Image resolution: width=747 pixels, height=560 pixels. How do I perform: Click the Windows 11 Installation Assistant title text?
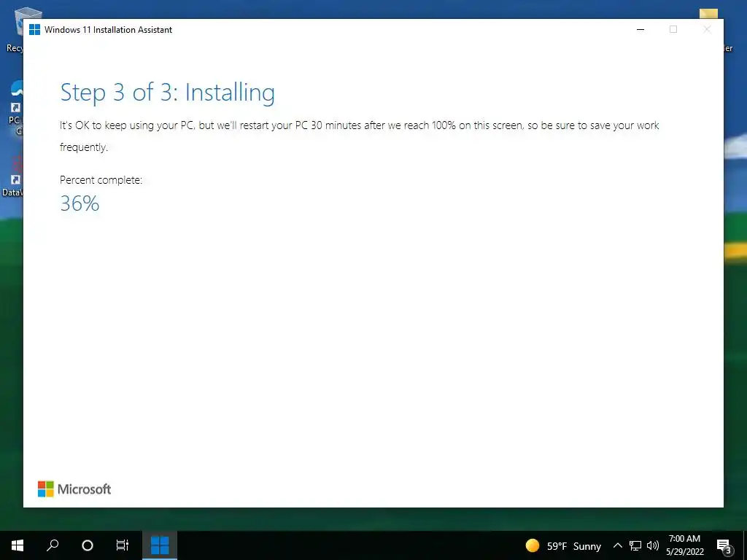click(108, 29)
